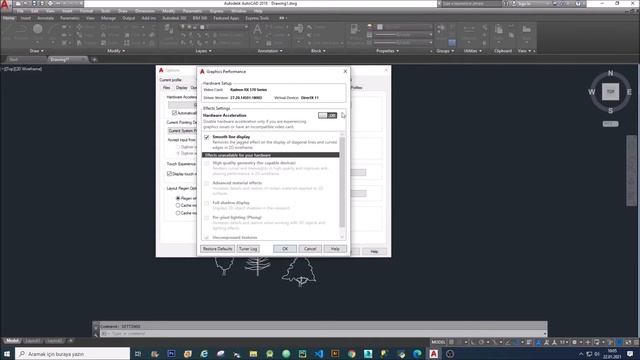Image resolution: width=640 pixels, height=360 pixels.
Task: Open Visual Studio Code from taskbar
Action: pyautogui.click(x=319, y=353)
